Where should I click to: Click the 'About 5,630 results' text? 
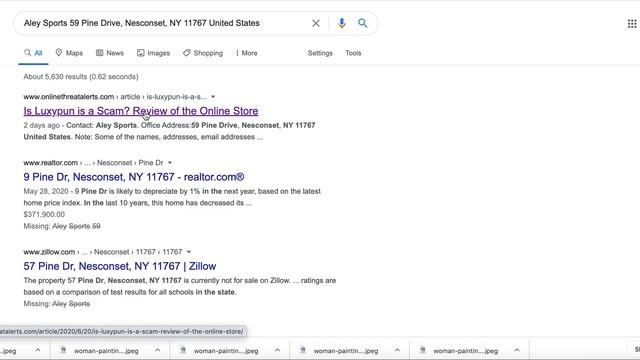(81, 77)
